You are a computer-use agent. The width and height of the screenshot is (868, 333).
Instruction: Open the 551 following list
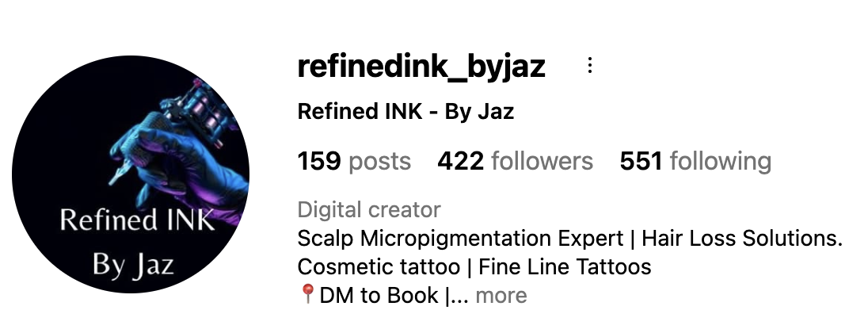695,161
